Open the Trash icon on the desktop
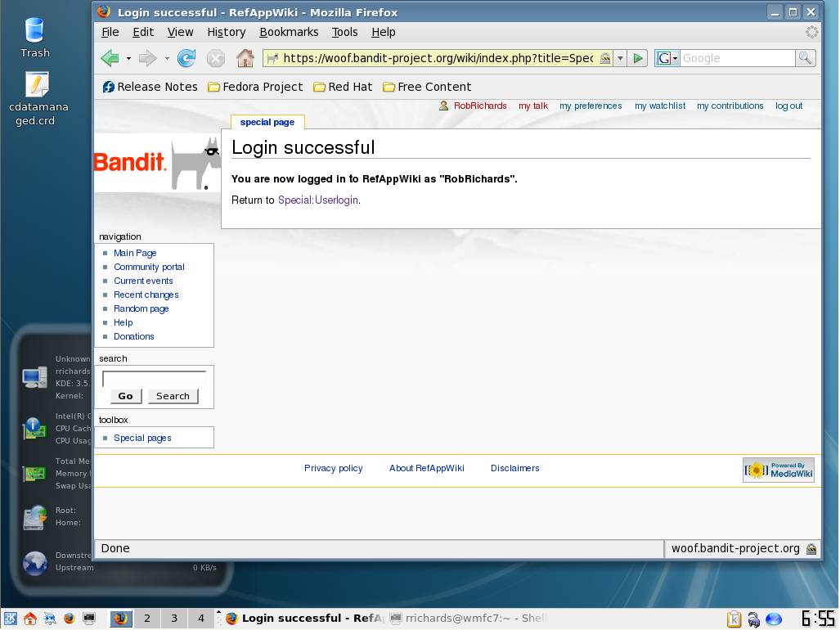 pos(35,38)
